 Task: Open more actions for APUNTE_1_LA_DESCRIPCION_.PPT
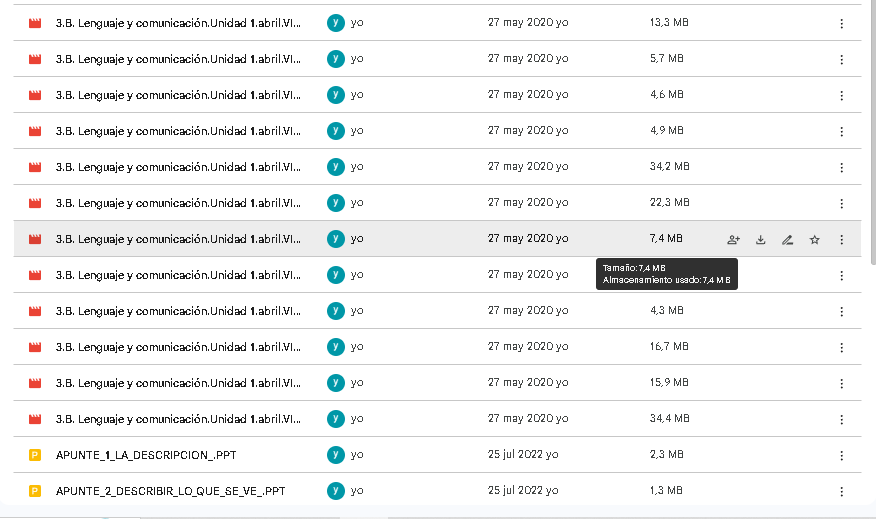841,456
